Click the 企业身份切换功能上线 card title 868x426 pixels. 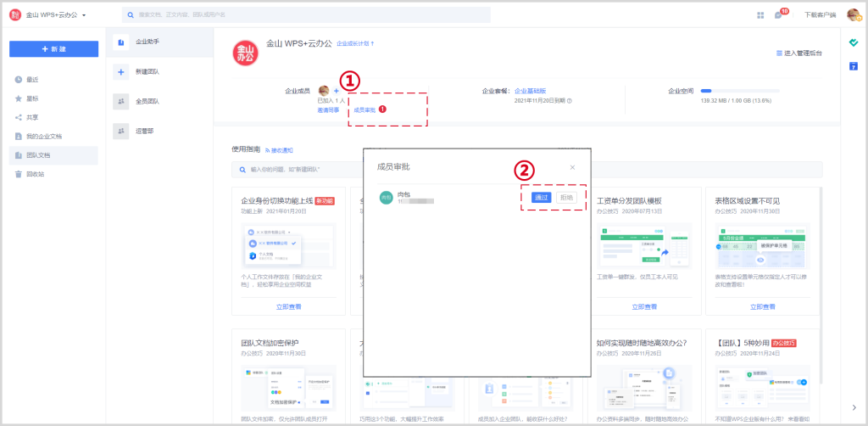[277, 201]
